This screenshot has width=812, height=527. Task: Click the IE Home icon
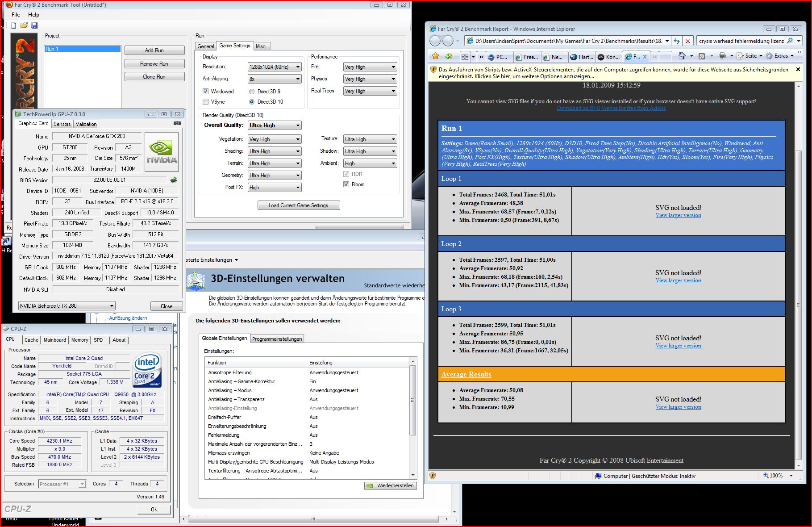[682, 56]
